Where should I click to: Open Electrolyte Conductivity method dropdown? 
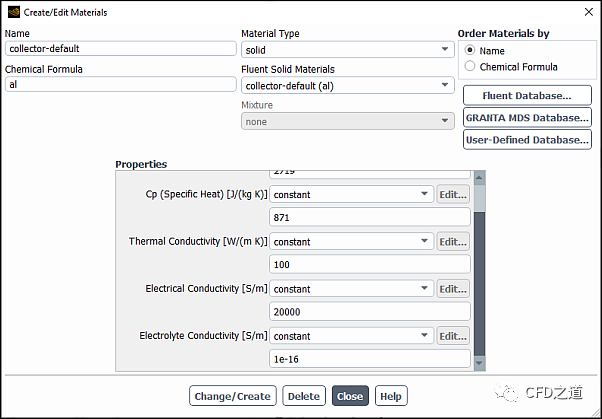coord(351,335)
